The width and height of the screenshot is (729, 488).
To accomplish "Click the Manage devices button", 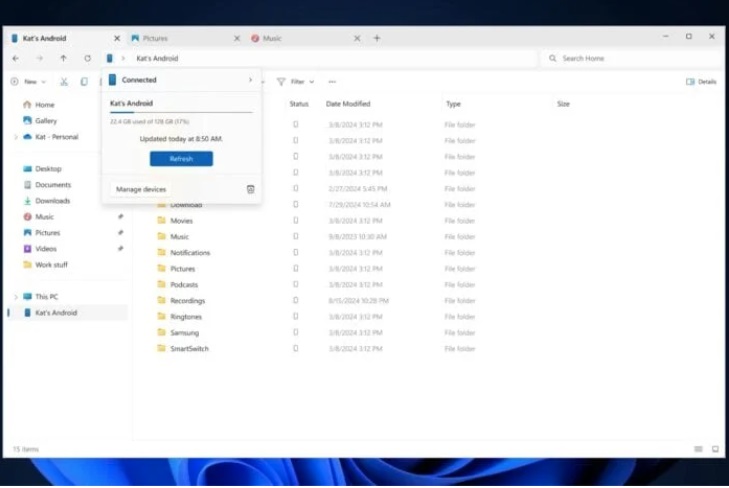I will click(x=141, y=189).
